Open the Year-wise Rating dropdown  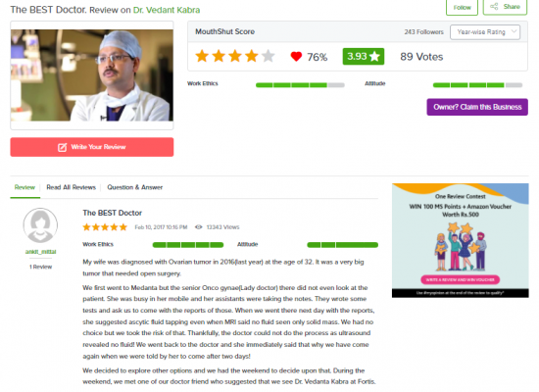click(x=485, y=32)
